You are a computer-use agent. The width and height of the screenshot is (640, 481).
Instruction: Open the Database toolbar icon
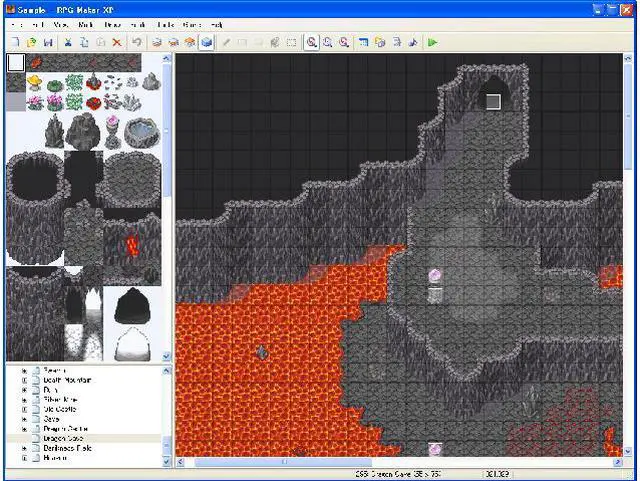363,43
